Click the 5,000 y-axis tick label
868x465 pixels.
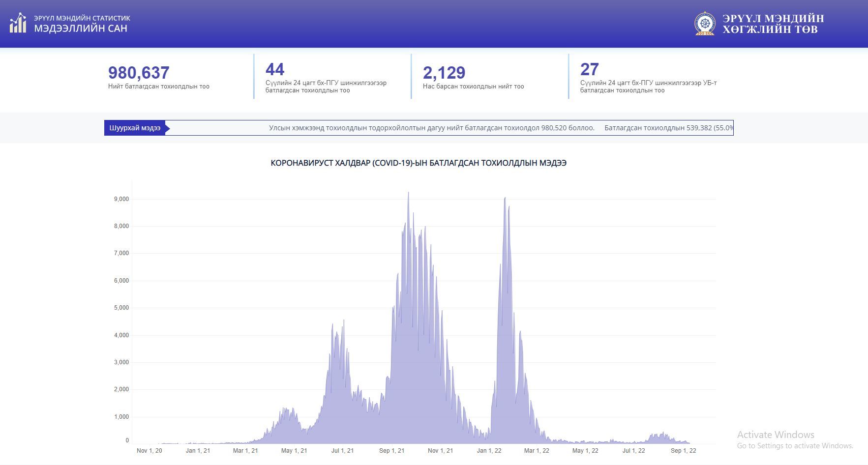click(121, 308)
